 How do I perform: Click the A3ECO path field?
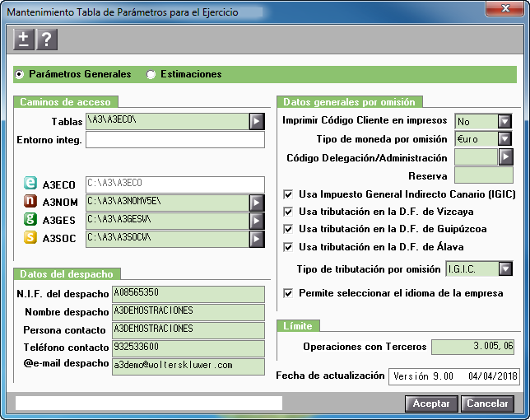(x=175, y=184)
